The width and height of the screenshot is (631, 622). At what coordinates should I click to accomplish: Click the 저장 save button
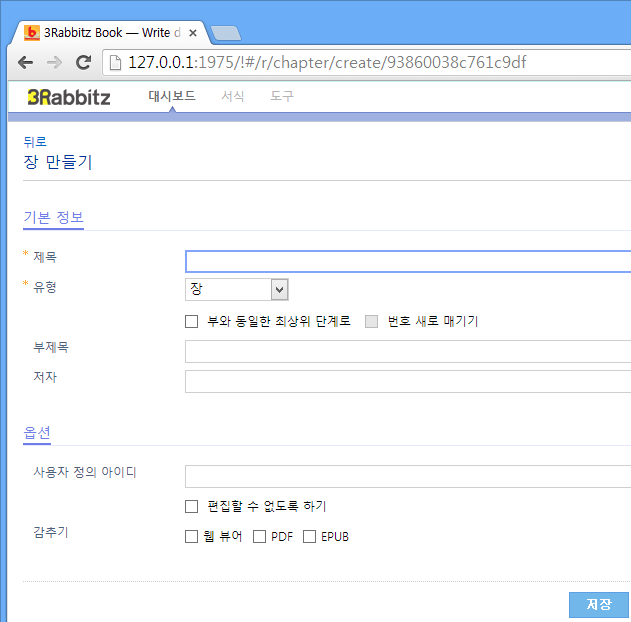point(599,605)
